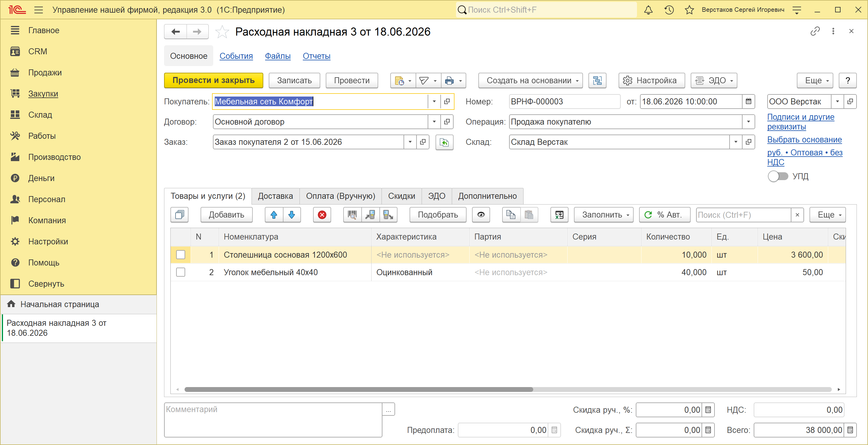This screenshot has width=868, height=445.
Task: Expand the Покупатель dropdown list
Action: (x=434, y=101)
